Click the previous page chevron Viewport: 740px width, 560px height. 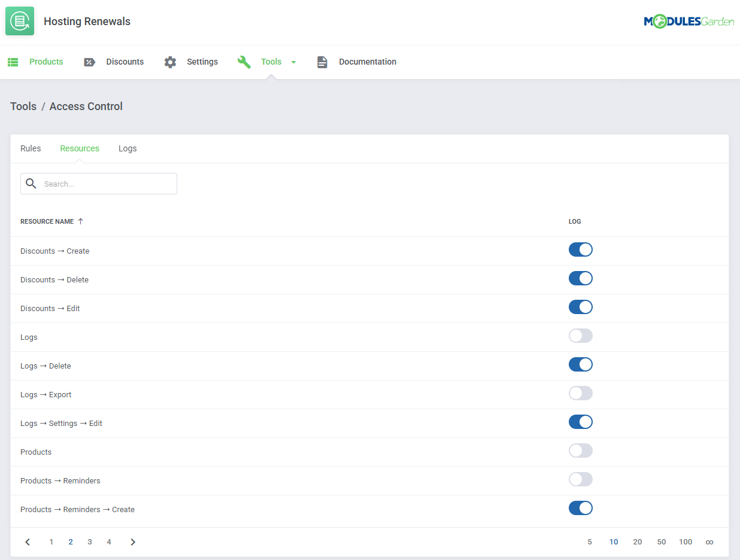click(x=28, y=541)
